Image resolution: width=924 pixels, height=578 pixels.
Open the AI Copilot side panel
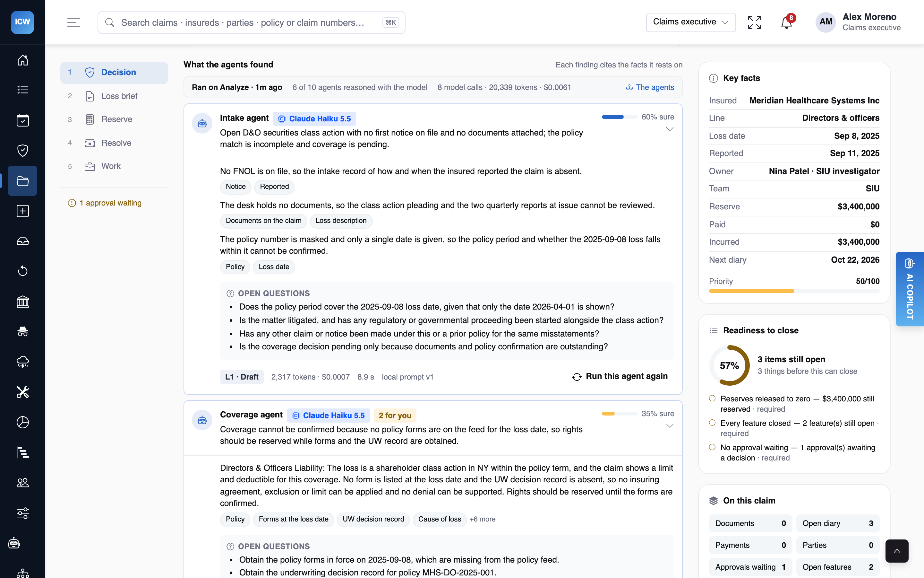[x=910, y=289]
